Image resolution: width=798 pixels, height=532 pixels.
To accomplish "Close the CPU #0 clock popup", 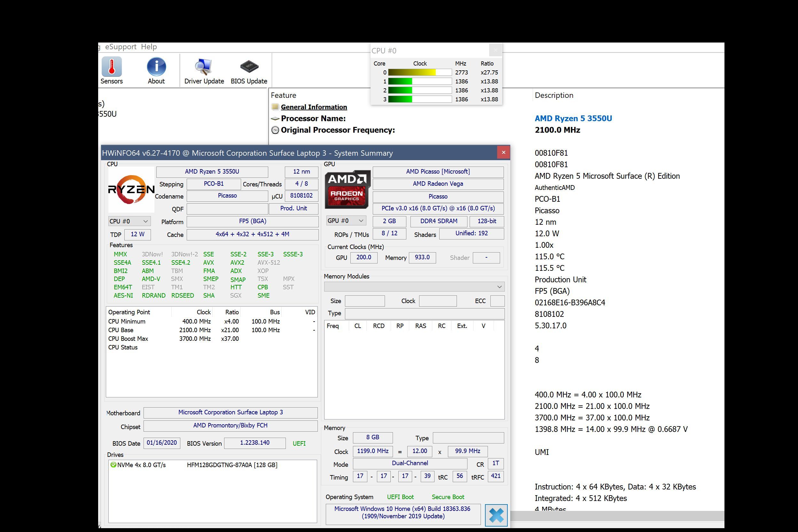I will 495,51.
